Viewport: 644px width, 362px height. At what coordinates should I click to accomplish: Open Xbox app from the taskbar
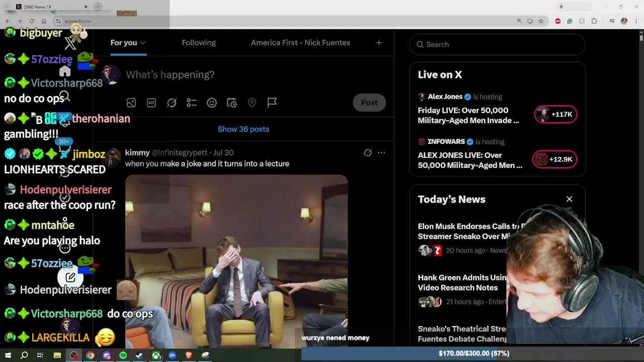coord(156,355)
